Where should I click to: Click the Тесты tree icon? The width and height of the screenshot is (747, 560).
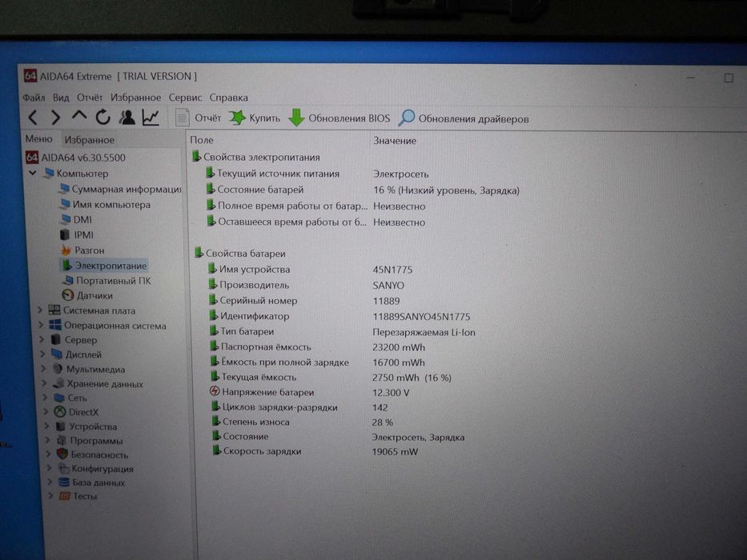click(64, 496)
